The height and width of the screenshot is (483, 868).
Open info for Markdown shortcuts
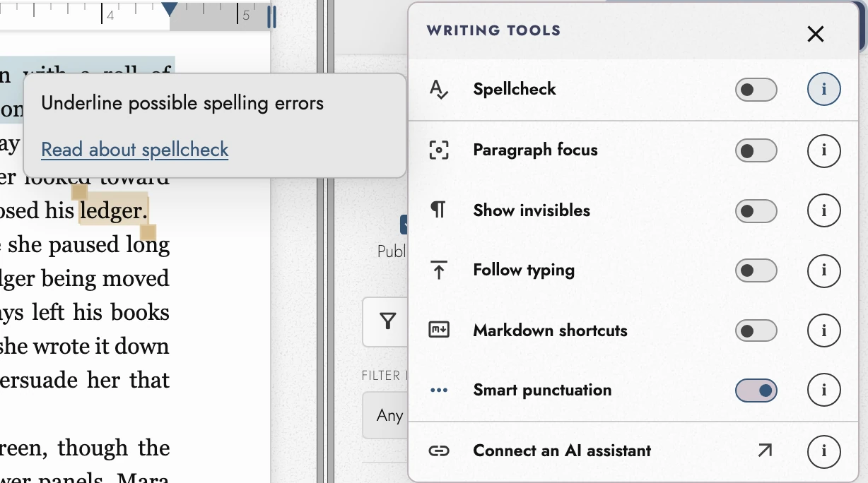tap(824, 330)
